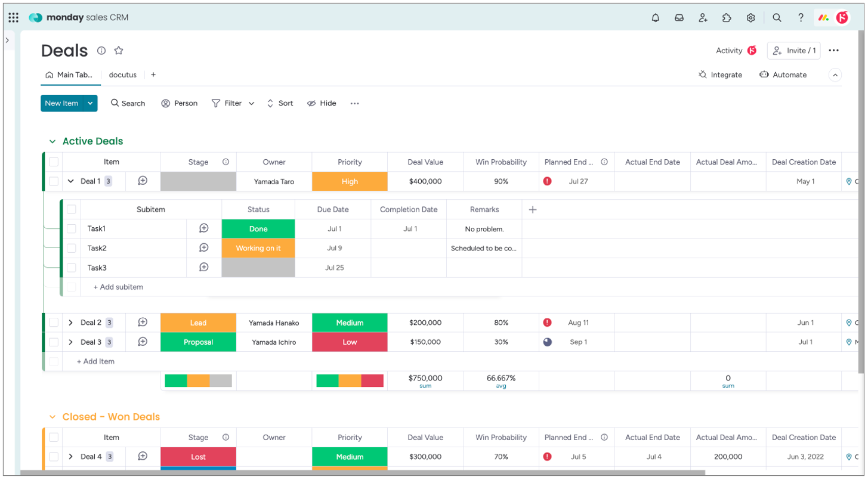Open the help question mark icon
868x480 pixels.
801,18
